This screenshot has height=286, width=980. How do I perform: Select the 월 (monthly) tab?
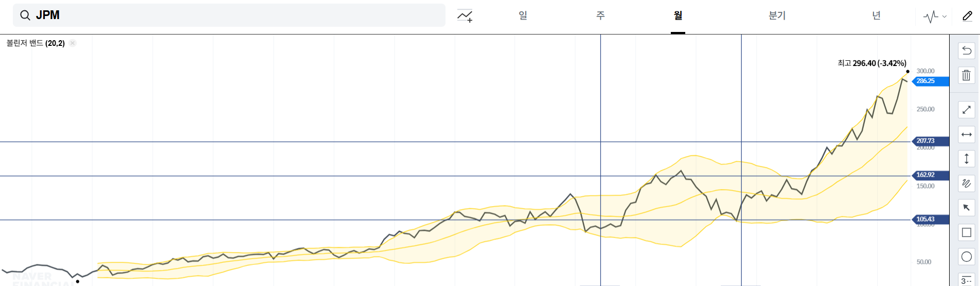(x=678, y=15)
